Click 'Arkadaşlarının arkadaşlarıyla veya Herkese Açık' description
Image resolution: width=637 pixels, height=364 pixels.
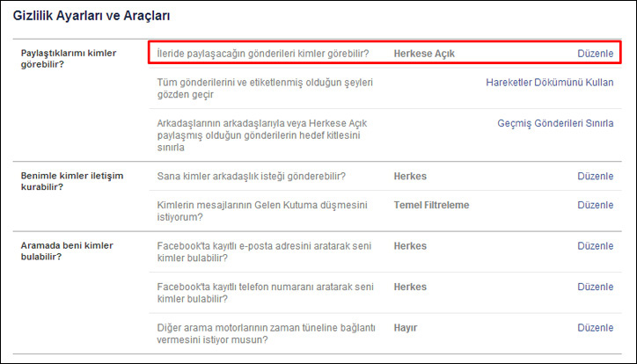[262, 135]
